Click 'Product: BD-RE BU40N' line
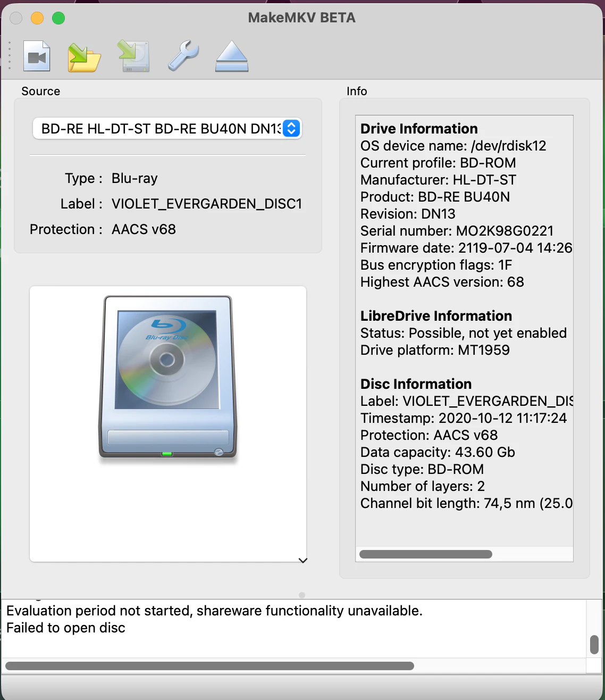The width and height of the screenshot is (605, 700). [x=435, y=197]
